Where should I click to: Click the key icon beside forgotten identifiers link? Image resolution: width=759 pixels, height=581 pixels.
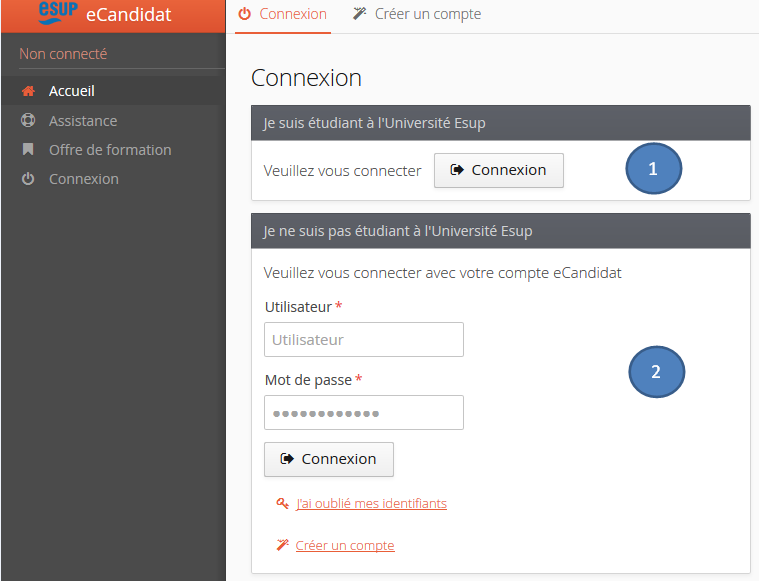coord(282,504)
